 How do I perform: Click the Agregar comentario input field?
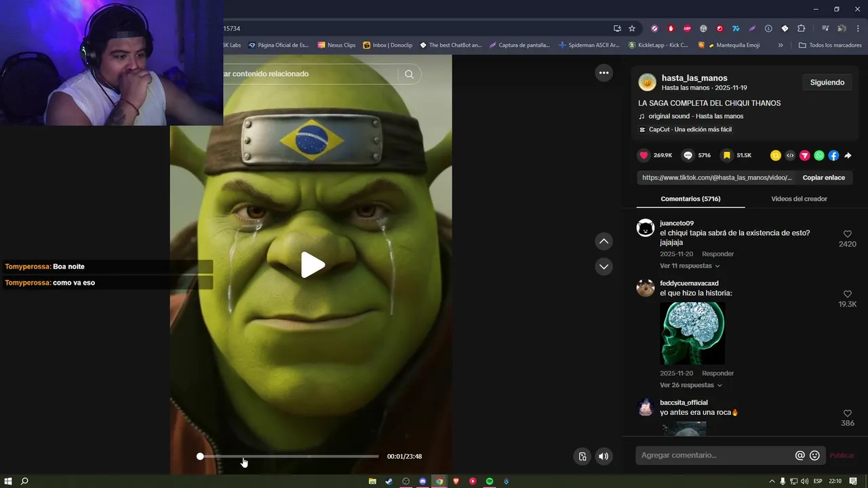[715, 455]
